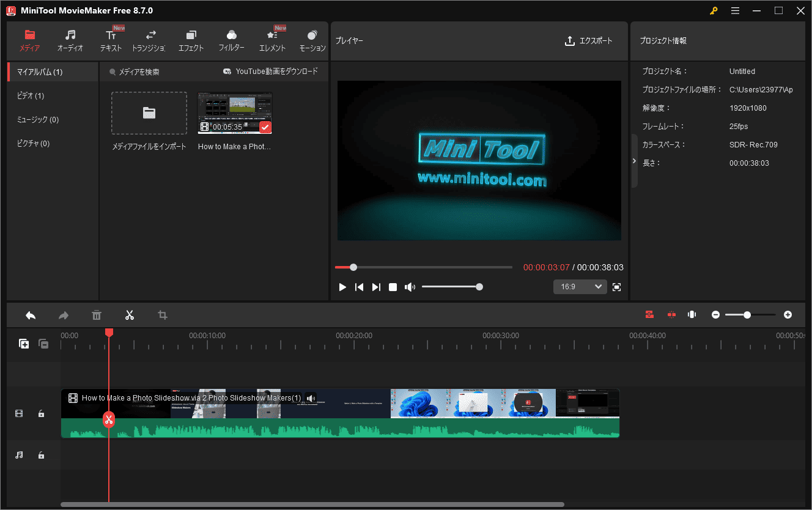
Task: Toggle the red magnetic snap icon
Action: (x=649, y=314)
